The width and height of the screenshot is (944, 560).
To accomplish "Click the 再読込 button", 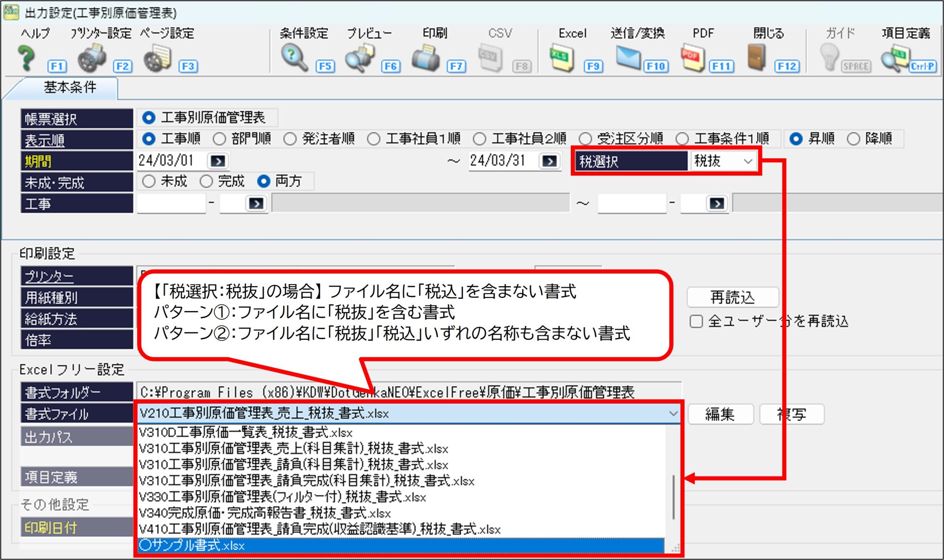I will point(732,297).
